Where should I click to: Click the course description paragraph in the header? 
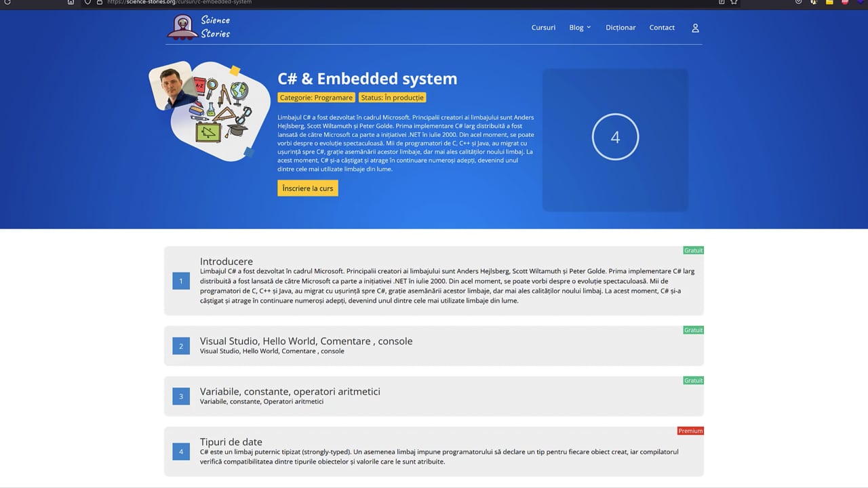pos(406,143)
